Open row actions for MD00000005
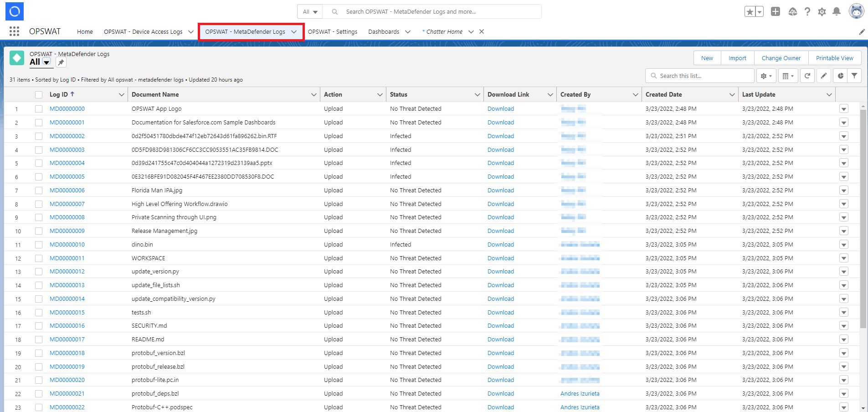The width and height of the screenshot is (868, 412). coord(844,177)
